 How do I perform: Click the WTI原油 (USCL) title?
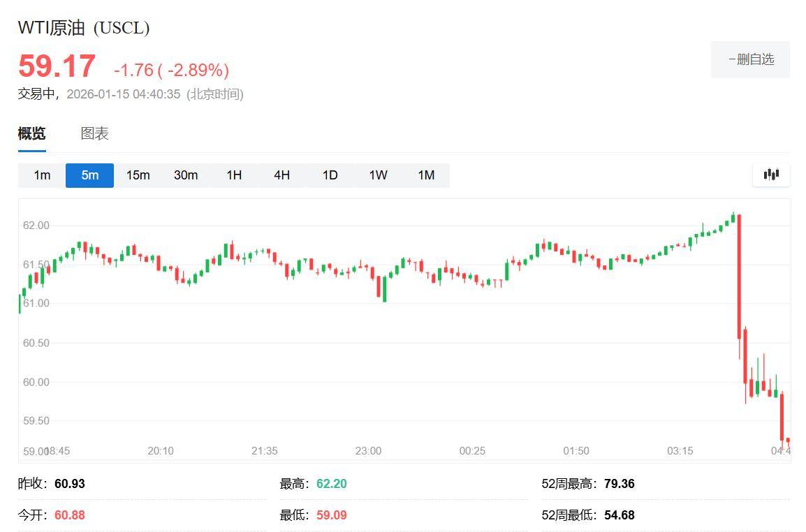pos(83,28)
